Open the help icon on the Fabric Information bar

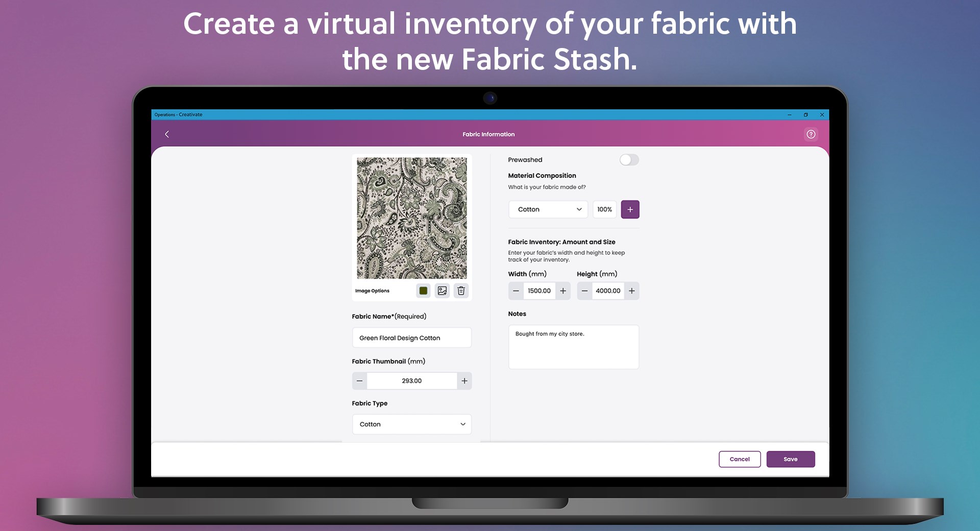click(811, 134)
